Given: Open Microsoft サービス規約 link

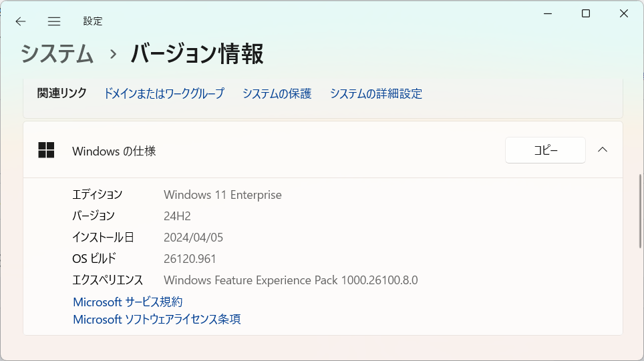Looking at the screenshot, I should tap(128, 302).
